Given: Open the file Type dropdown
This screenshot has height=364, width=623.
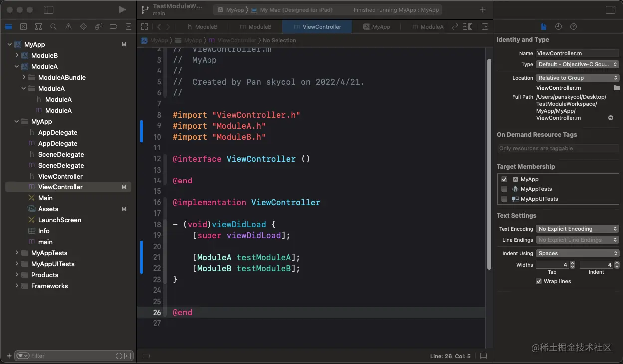Looking at the screenshot, I should pyautogui.click(x=578, y=64).
